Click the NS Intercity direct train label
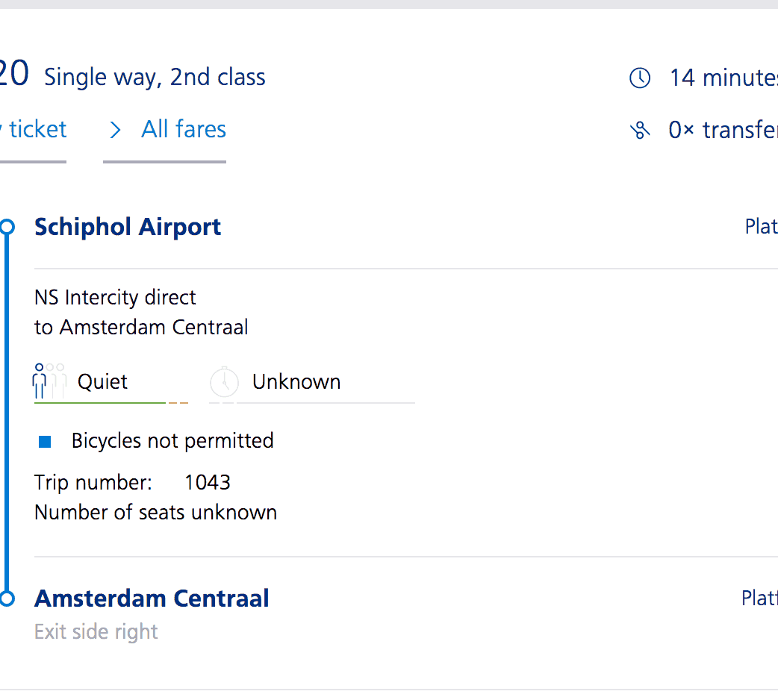 tap(115, 297)
